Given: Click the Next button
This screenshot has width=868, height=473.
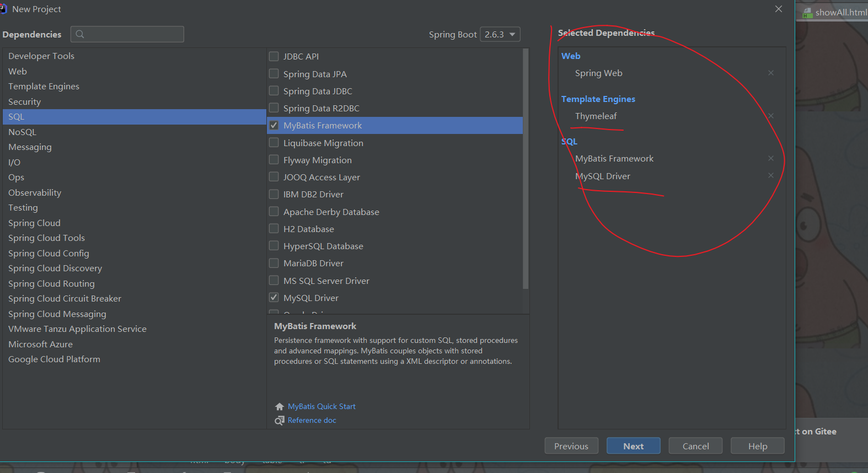Looking at the screenshot, I should [x=634, y=446].
